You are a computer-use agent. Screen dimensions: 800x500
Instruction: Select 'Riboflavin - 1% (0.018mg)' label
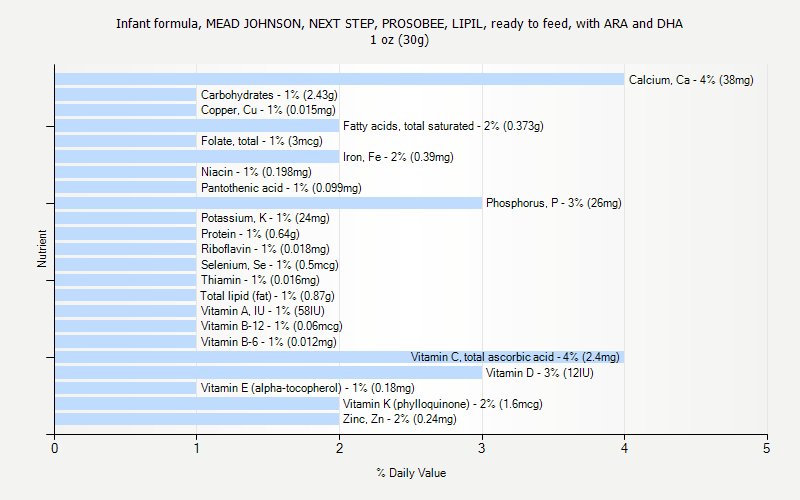(265, 249)
